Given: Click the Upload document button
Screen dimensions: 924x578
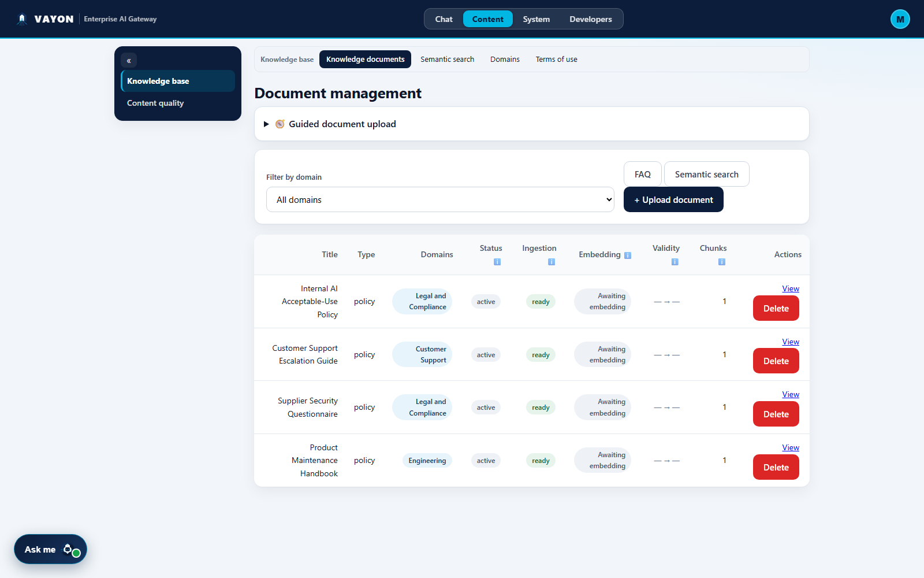Looking at the screenshot, I should tap(673, 199).
